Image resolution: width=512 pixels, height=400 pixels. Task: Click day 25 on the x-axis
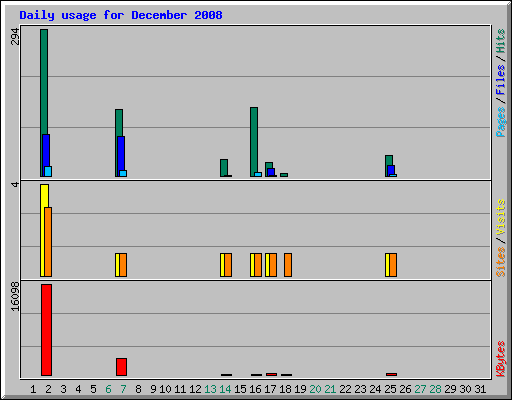pos(390,389)
